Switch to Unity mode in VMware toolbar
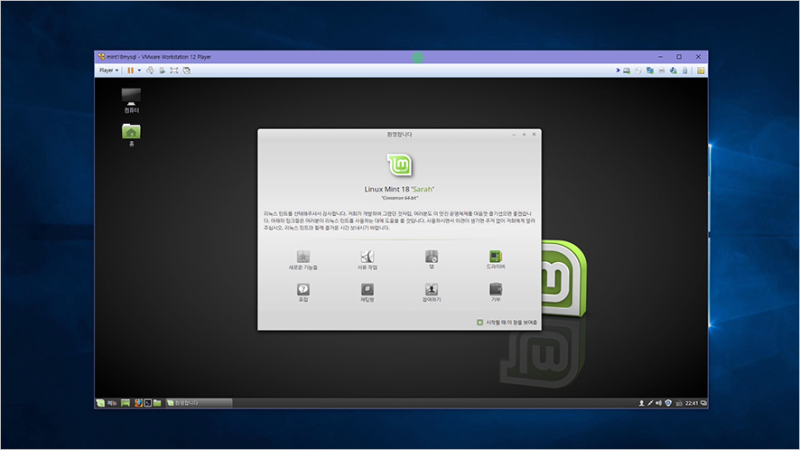800x450 pixels. [x=186, y=70]
